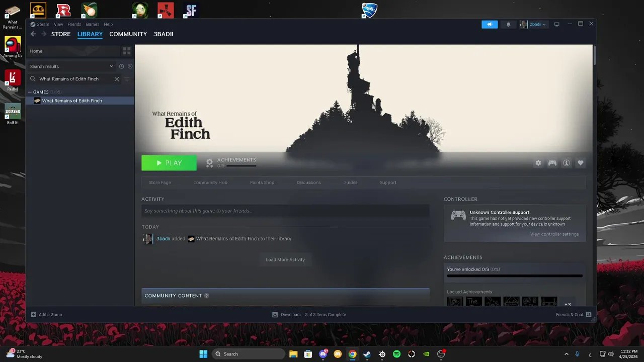Open the STORE tab
The width and height of the screenshot is (644, 362).
[x=61, y=34]
